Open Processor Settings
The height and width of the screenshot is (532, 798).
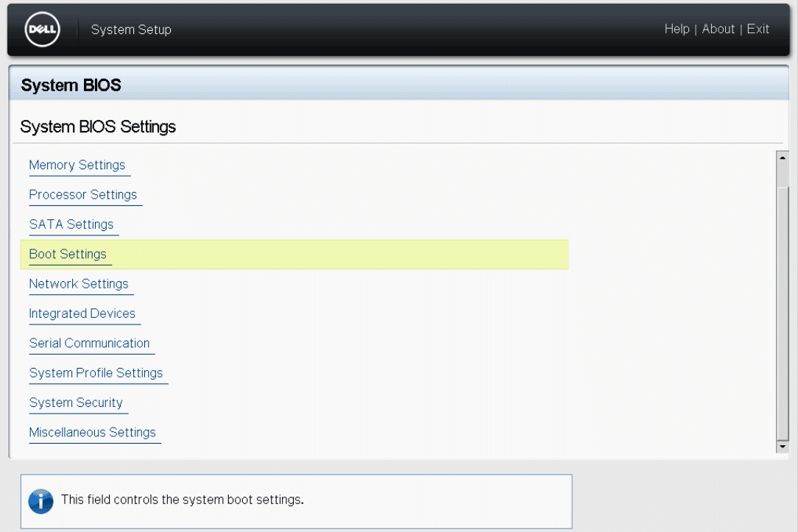pyautogui.click(x=83, y=194)
